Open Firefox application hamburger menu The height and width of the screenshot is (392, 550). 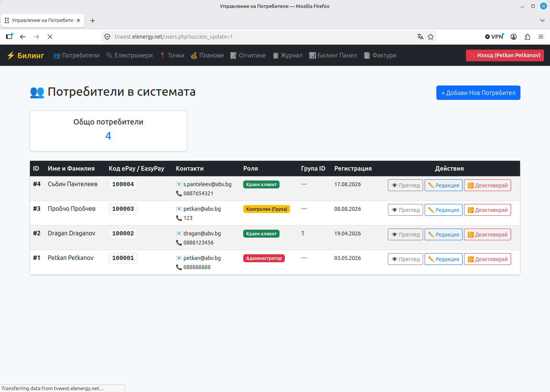pyautogui.click(x=541, y=37)
